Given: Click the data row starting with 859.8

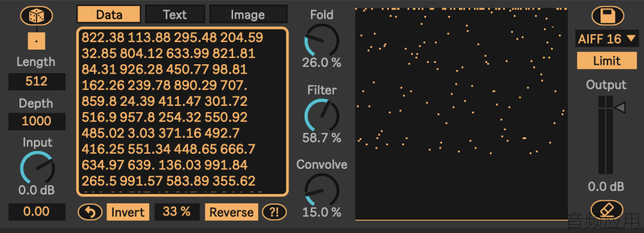Looking at the screenshot, I should tap(165, 101).
